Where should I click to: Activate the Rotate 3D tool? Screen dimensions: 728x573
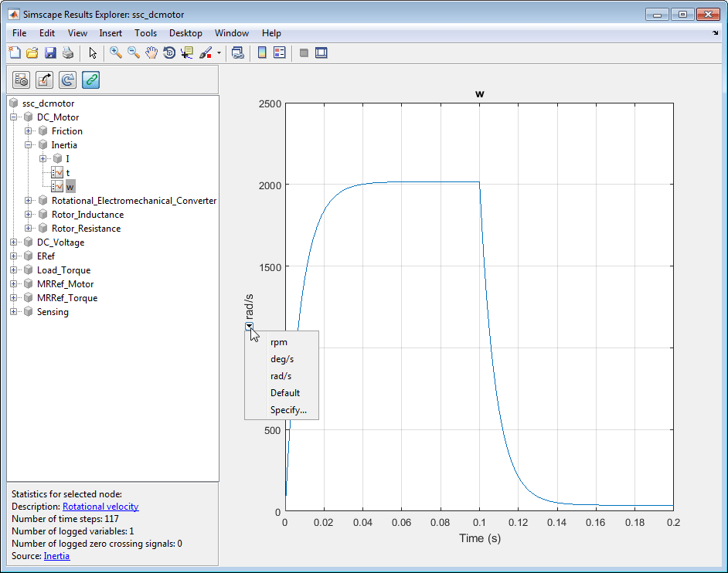[169, 53]
